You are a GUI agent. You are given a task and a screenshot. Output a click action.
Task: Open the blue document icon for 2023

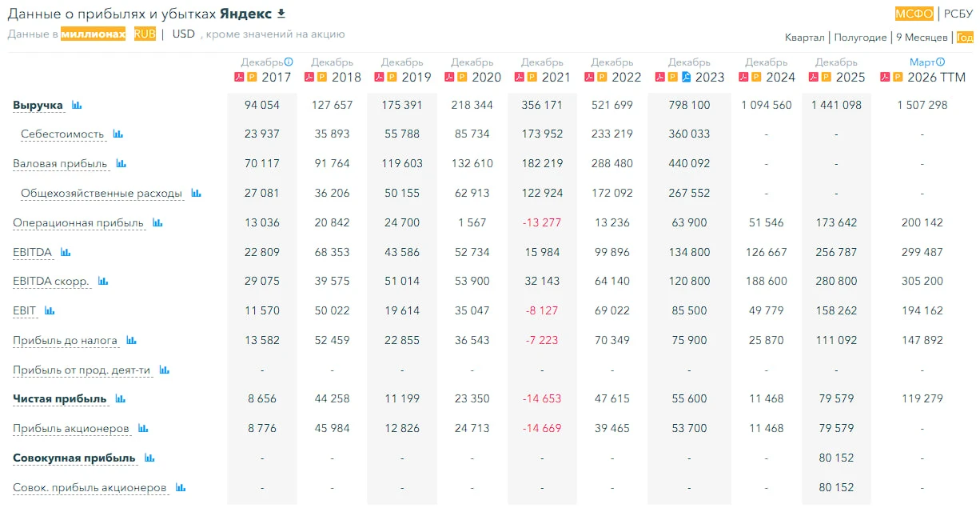point(686,77)
